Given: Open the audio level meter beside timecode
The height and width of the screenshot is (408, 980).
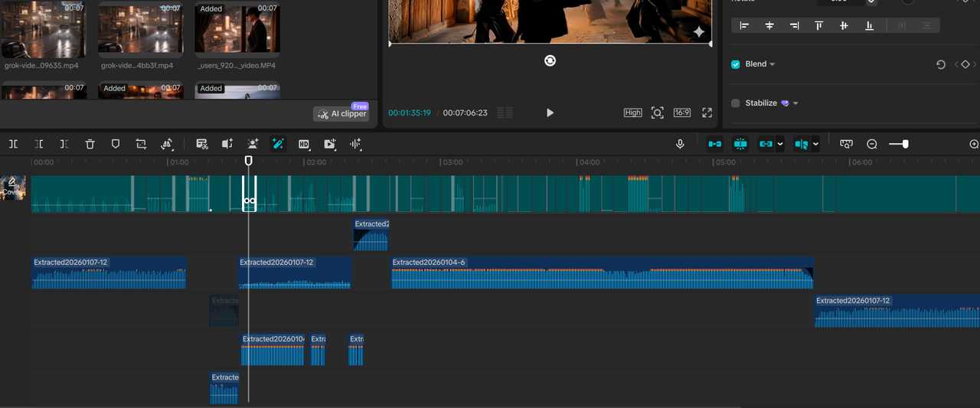Looking at the screenshot, I should [505, 113].
